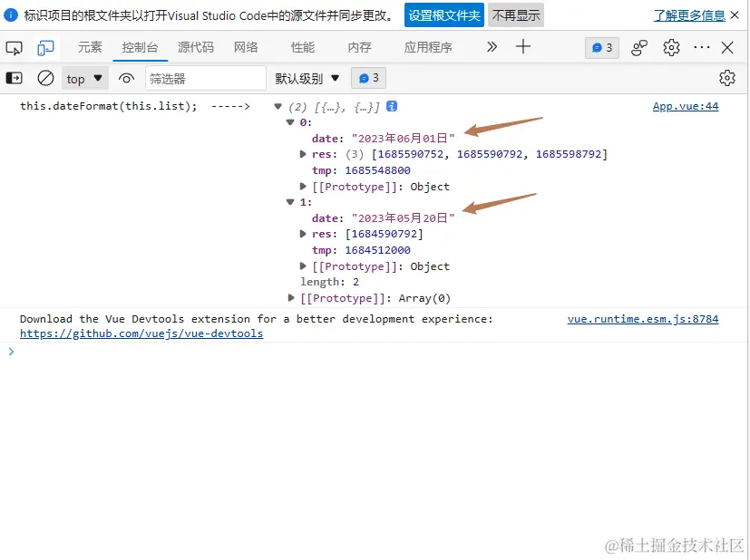Select the tmp value 1685548800
750x560 pixels.
377,170
